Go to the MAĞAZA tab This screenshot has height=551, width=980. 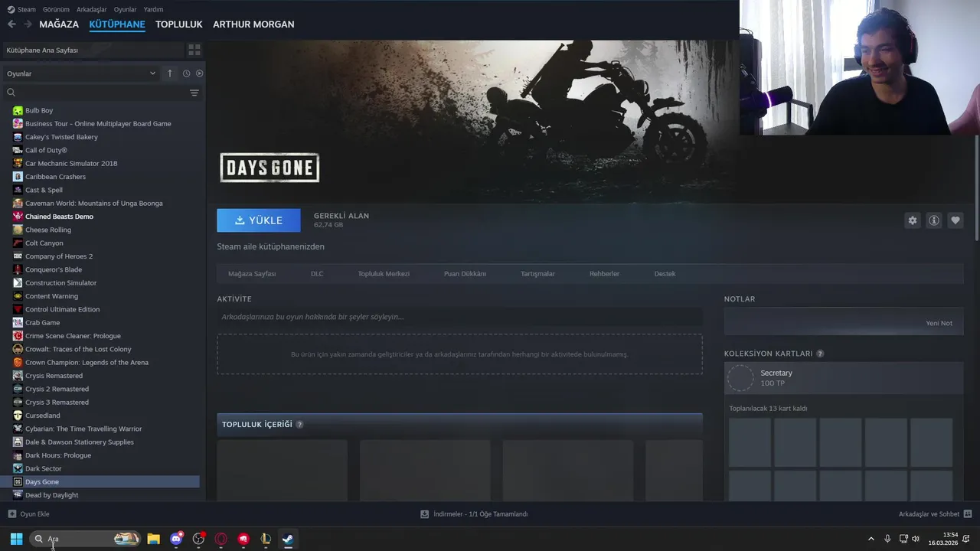[59, 24]
